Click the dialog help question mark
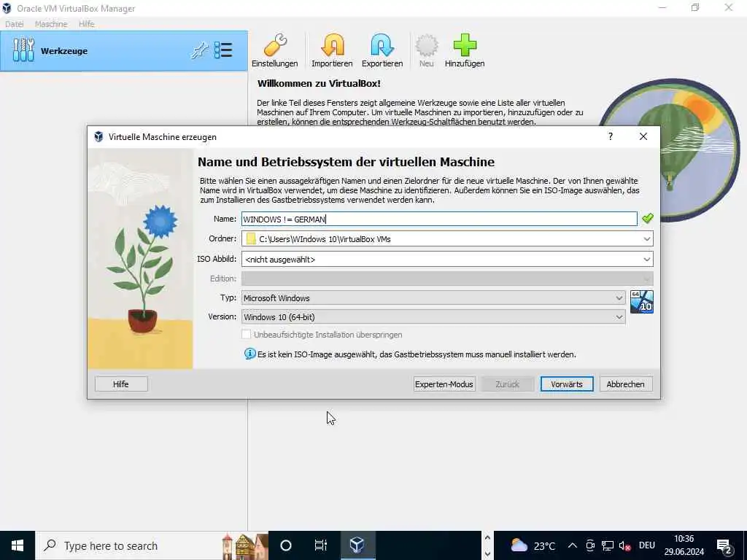The height and width of the screenshot is (560, 747). click(x=611, y=136)
